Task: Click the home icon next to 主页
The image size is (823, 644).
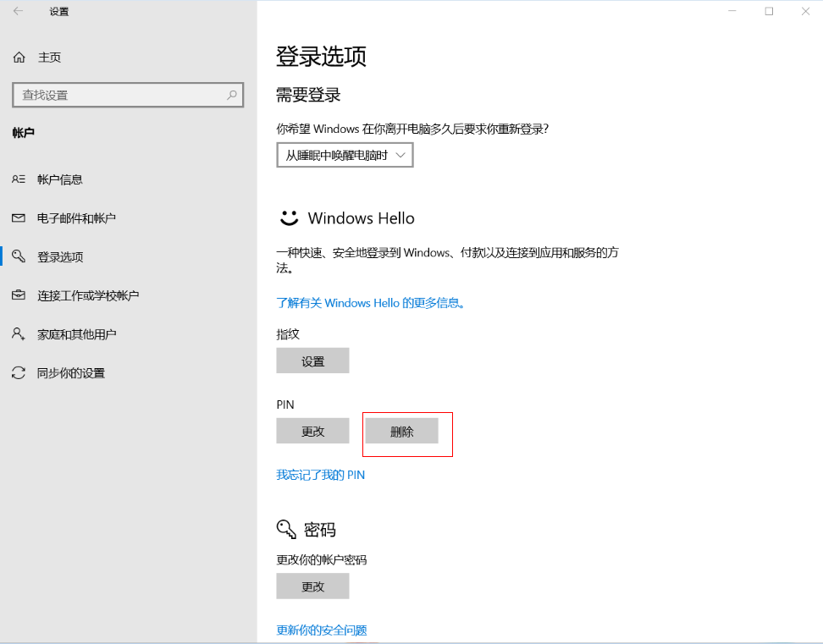Action: (19, 58)
